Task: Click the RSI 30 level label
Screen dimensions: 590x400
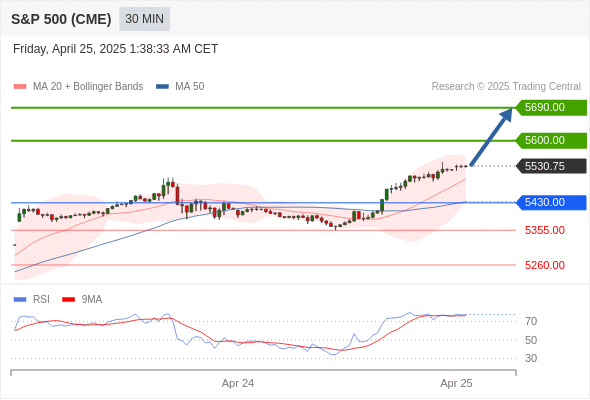Action: tap(531, 358)
